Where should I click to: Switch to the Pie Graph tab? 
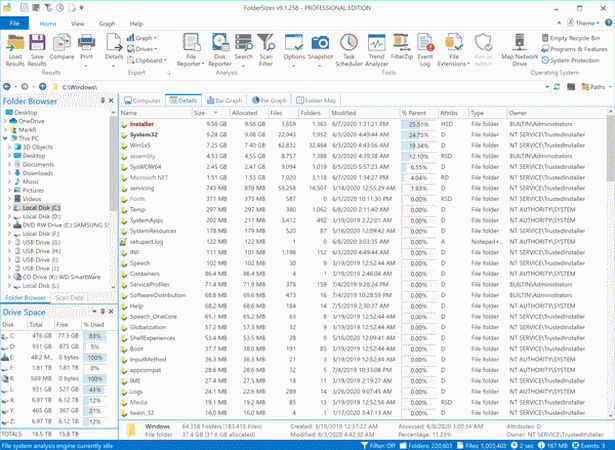click(269, 100)
